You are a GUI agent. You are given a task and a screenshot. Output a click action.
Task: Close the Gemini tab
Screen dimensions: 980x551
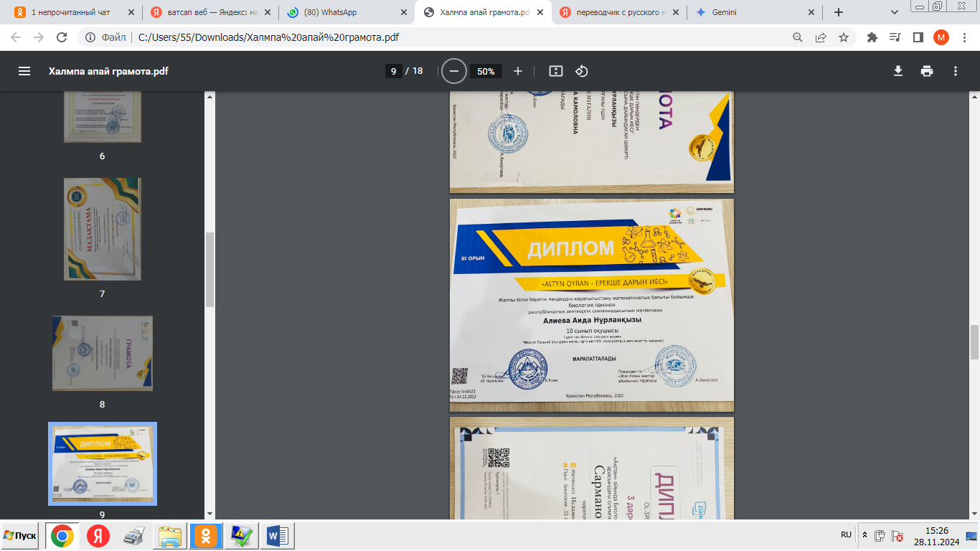pyautogui.click(x=811, y=12)
